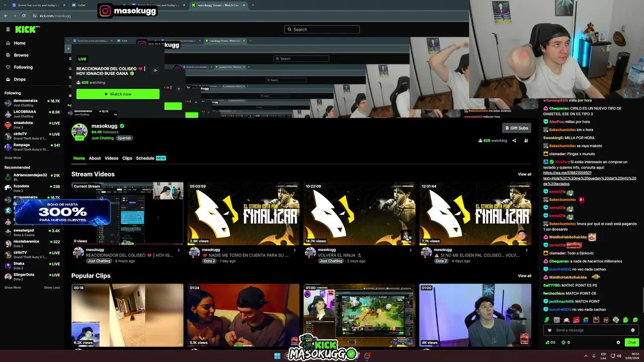644x362 pixels.
Task: Click the icon right of share
Action: pos(526,141)
